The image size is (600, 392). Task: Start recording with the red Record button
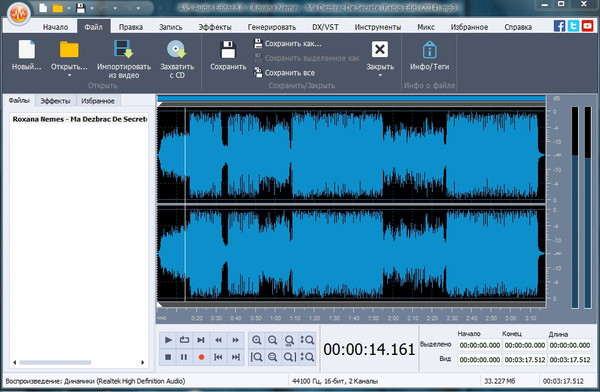(201, 357)
